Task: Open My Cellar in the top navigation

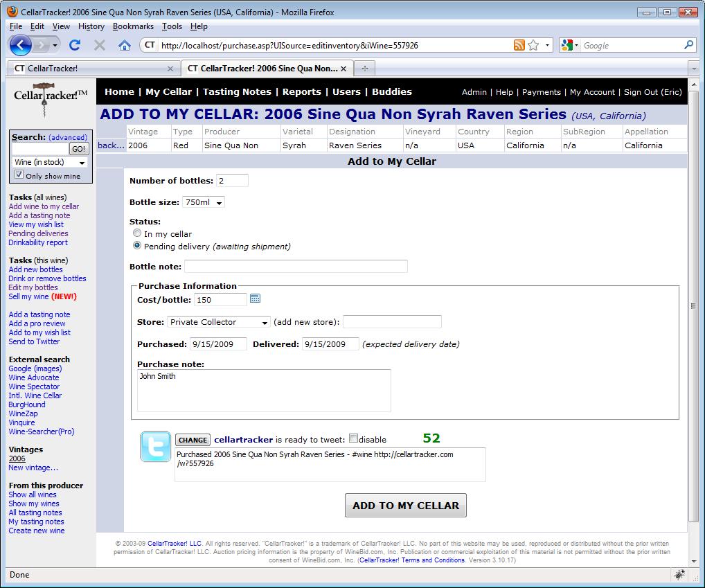Action: coord(168,91)
